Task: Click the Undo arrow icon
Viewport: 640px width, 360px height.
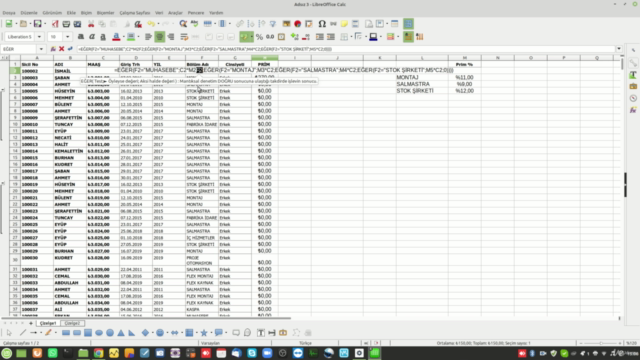Action: (x=151, y=24)
